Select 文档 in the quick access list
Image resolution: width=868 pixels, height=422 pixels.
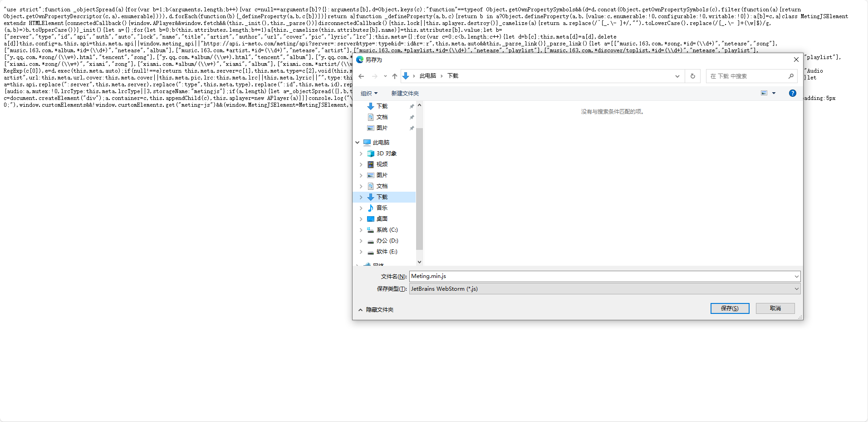pos(382,117)
